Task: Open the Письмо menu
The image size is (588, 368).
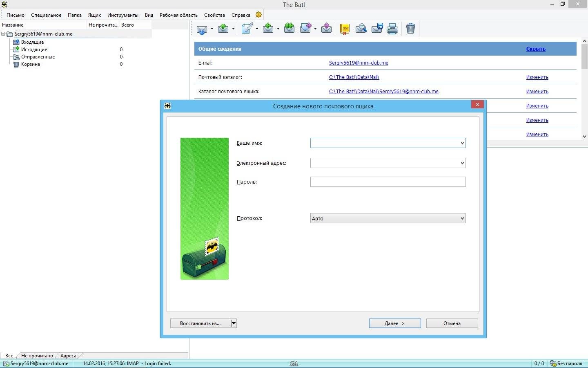Action: [16, 15]
